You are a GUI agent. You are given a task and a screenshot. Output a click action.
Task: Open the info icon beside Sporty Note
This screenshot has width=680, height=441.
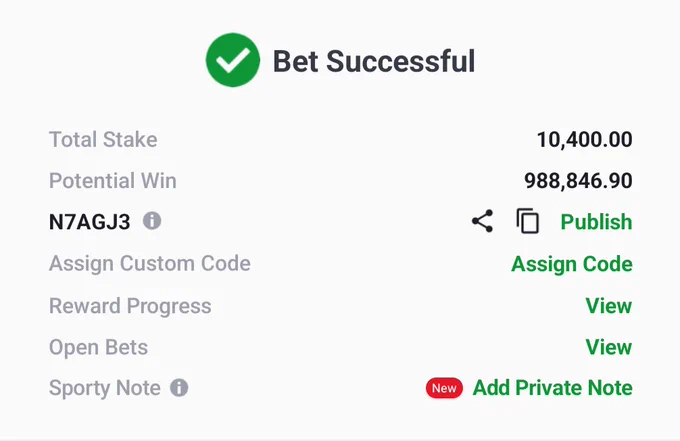click(179, 388)
